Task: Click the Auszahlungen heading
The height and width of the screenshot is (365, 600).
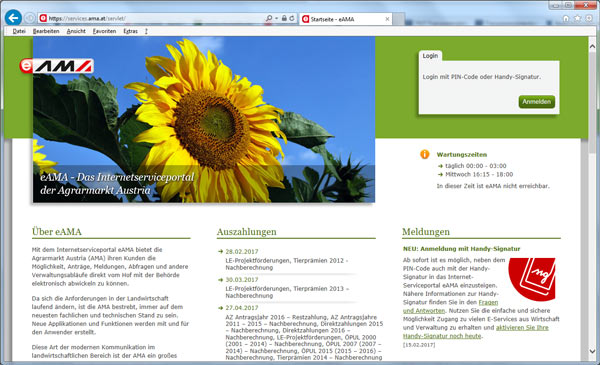Action: tap(246, 231)
